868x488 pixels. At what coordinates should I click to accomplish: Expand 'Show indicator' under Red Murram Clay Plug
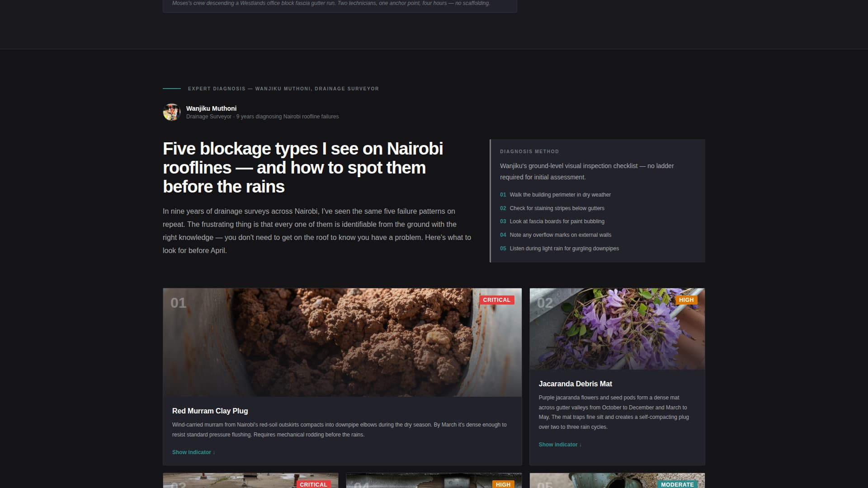[193, 452]
